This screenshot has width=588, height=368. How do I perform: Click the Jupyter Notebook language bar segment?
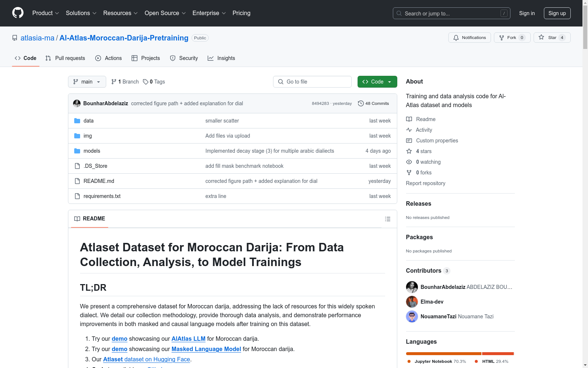coord(444,354)
